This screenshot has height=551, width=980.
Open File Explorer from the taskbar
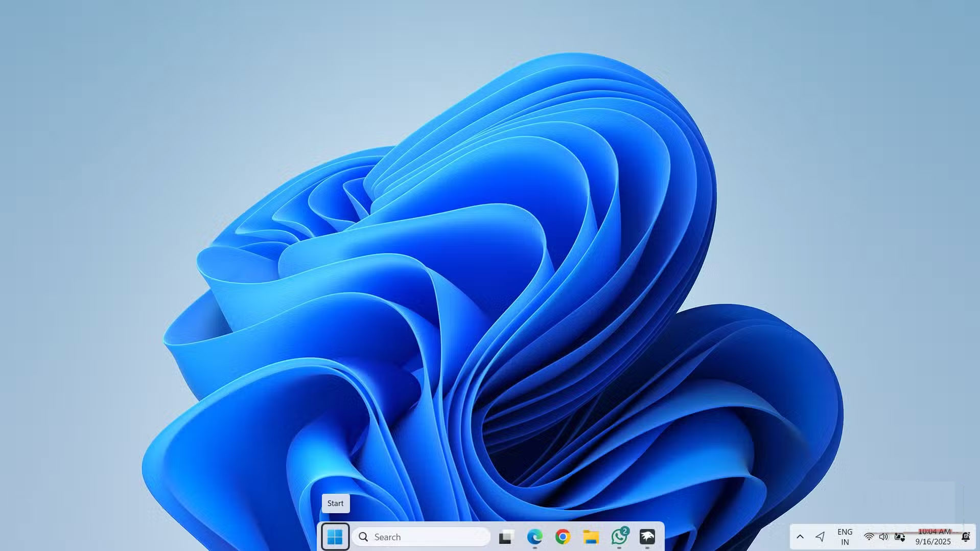click(591, 537)
